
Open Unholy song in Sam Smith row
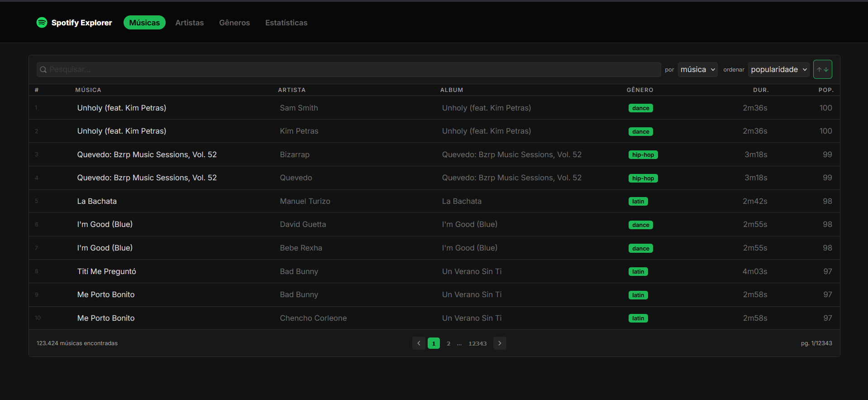(122, 108)
